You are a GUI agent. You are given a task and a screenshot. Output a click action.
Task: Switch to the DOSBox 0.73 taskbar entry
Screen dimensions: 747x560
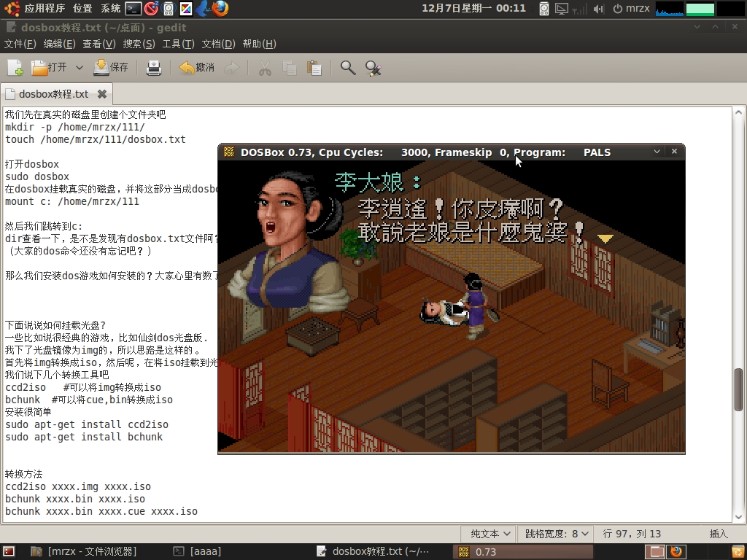(x=522, y=551)
